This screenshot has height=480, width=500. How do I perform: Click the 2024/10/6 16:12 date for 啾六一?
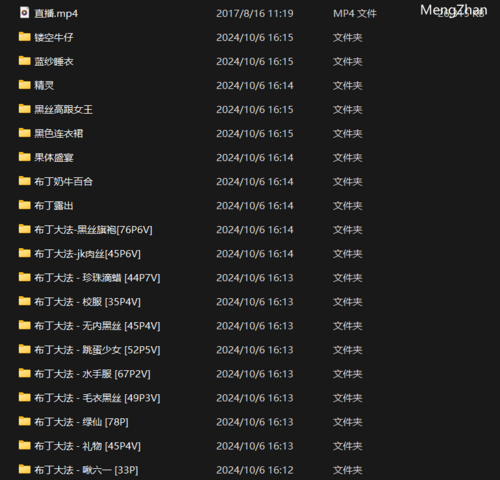pyautogui.click(x=255, y=470)
